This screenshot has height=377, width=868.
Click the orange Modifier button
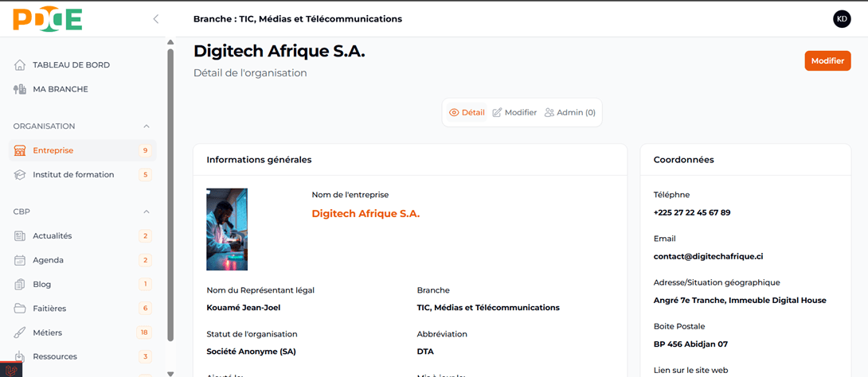tap(827, 60)
